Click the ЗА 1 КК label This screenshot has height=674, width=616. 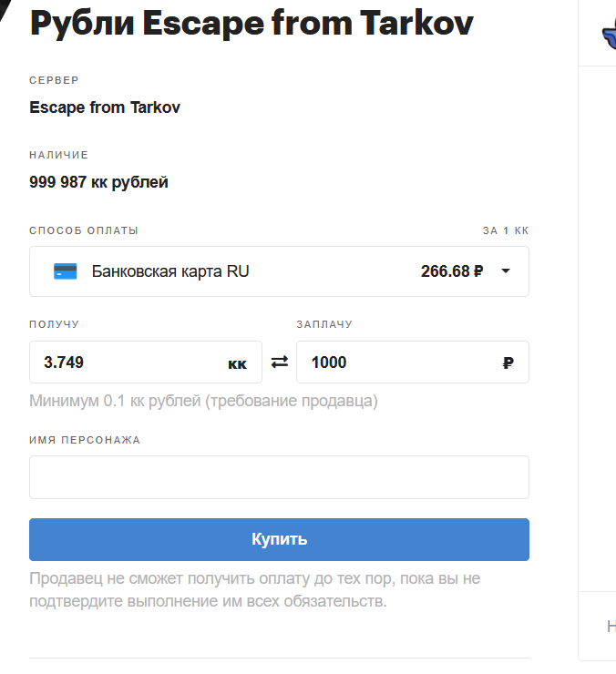[506, 230]
